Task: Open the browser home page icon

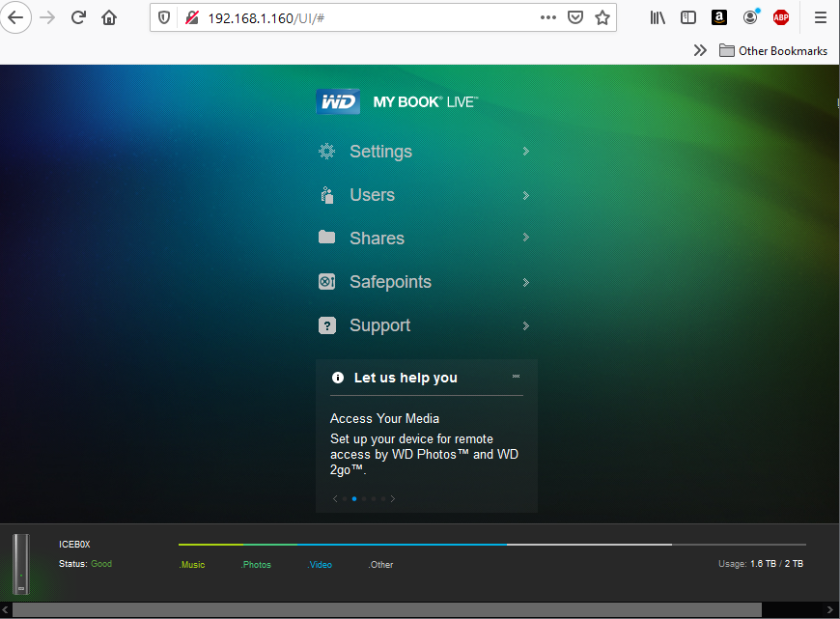Action: 109,17
